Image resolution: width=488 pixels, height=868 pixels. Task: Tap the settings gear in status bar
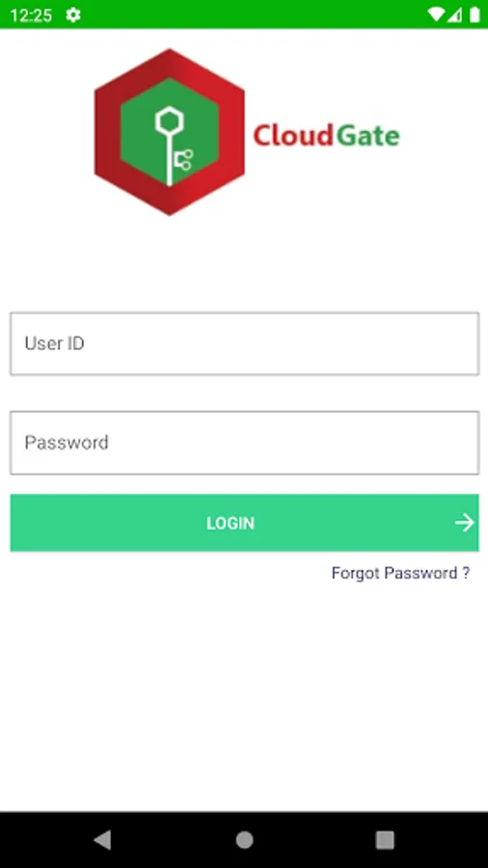pyautogui.click(x=73, y=14)
